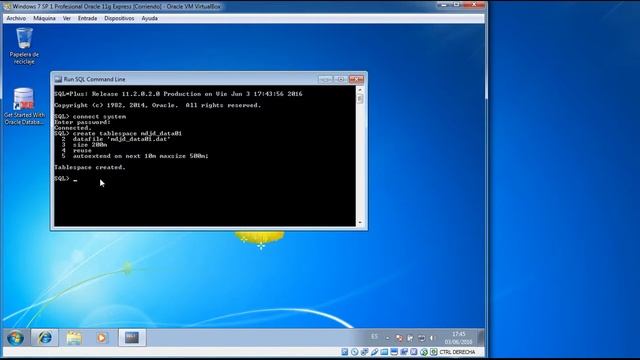Click the VirtualBox shared folders indicator
Viewport: 640px width, 360px height.
click(x=384, y=352)
